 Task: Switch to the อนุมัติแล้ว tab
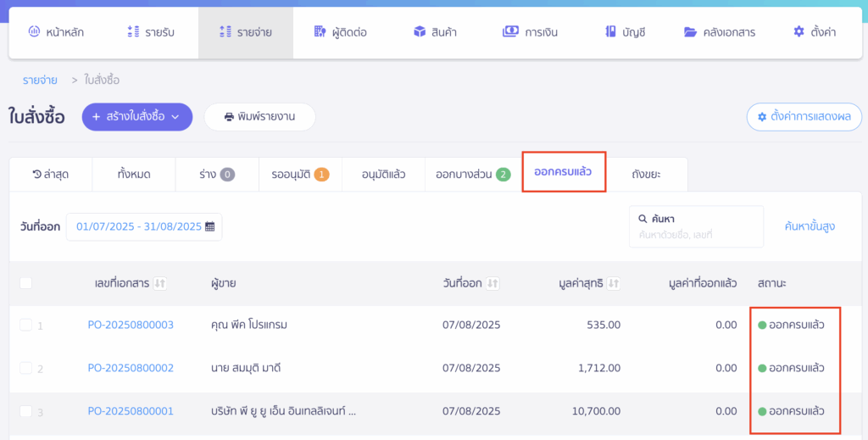point(384,175)
